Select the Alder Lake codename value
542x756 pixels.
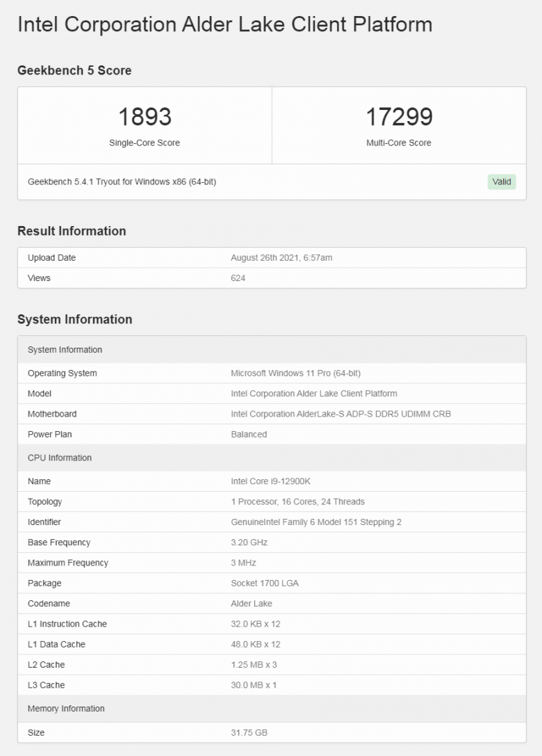252,603
